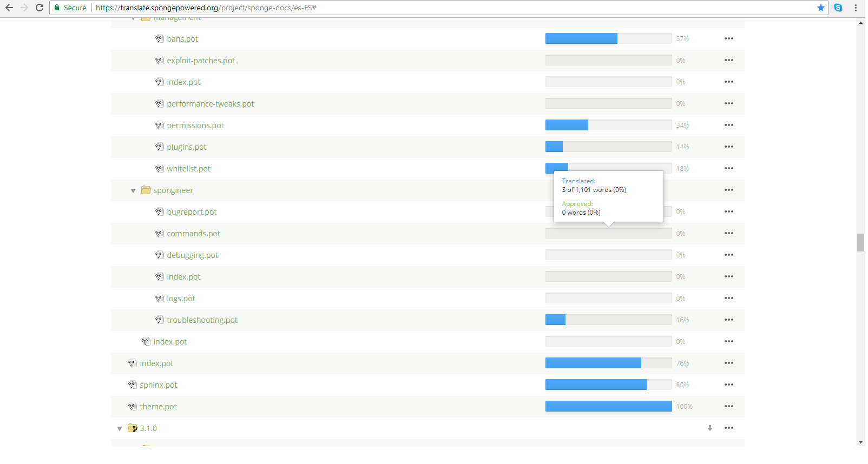
Task: Open options menu for troubleshooting.pot
Action: [x=729, y=320]
